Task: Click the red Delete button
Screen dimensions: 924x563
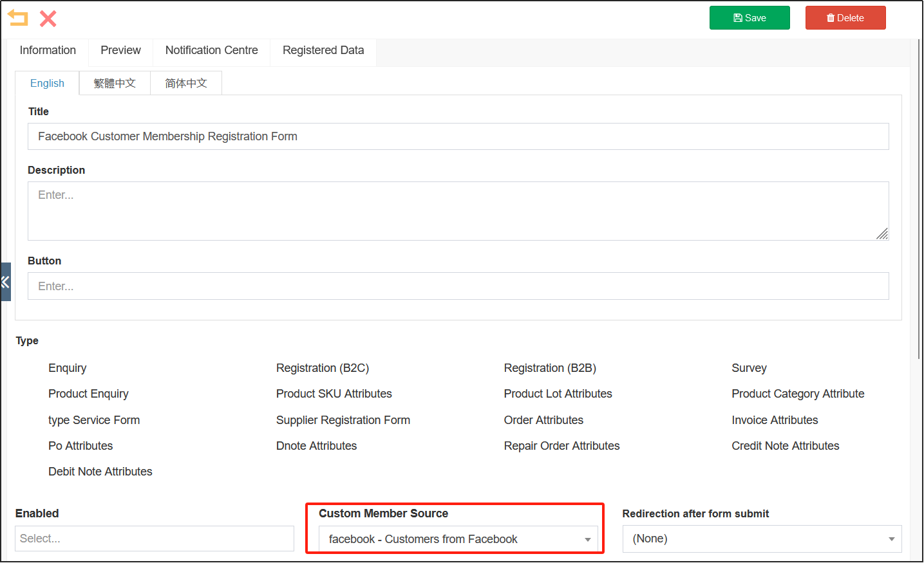Action: pyautogui.click(x=845, y=18)
